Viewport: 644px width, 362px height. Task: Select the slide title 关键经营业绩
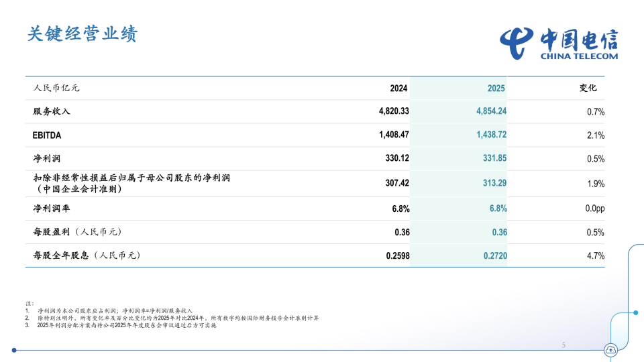(x=83, y=34)
